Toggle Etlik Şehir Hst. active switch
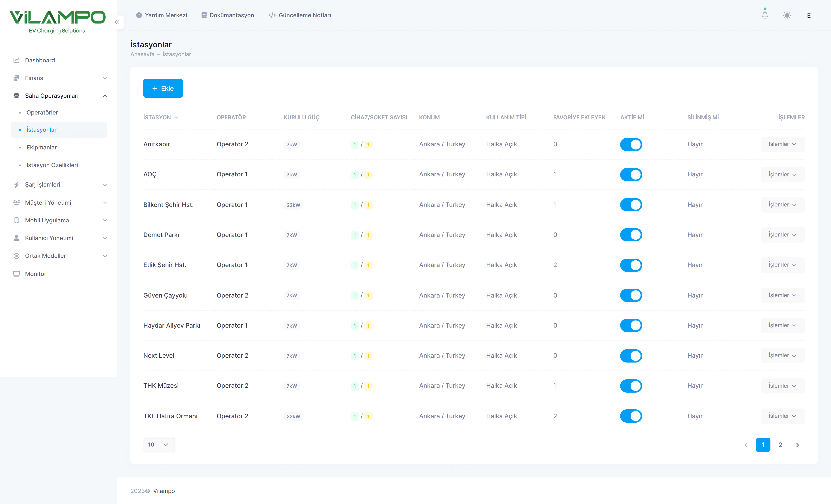Viewport: 831px width, 504px height. (631, 265)
